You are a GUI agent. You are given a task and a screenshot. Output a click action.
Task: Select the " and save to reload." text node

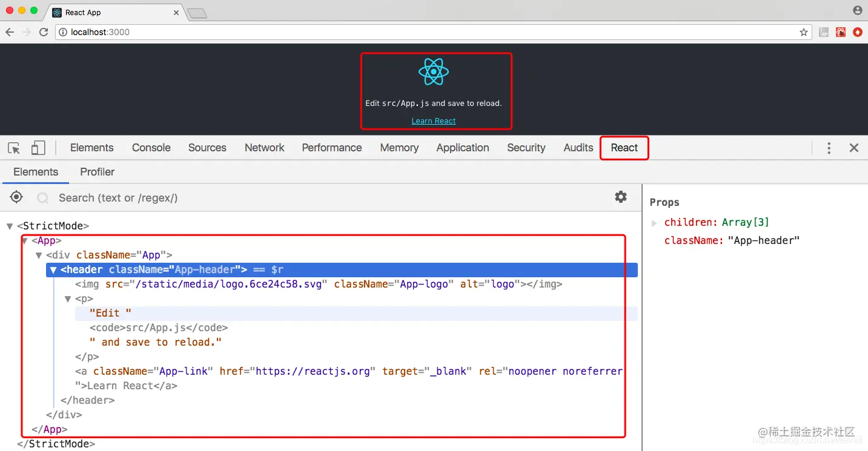[156, 342]
